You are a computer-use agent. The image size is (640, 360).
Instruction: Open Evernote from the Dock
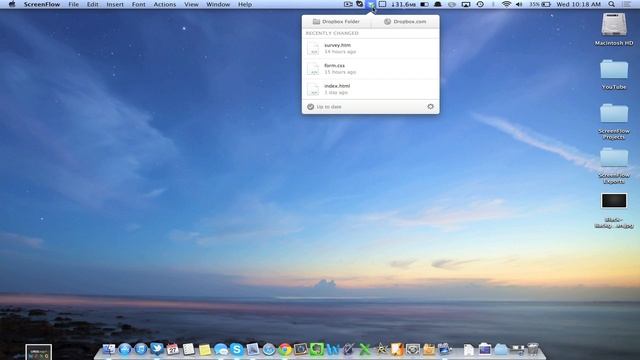[317, 349]
